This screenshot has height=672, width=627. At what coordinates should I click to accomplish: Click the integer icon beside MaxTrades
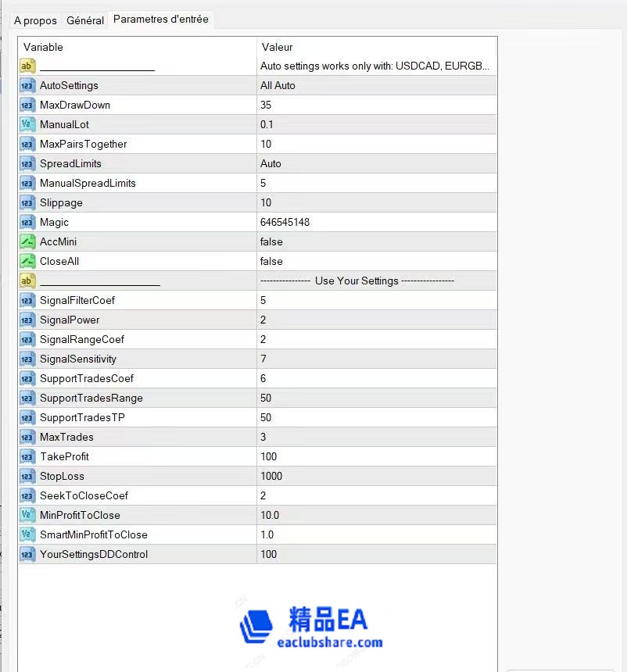pos(27,437)
